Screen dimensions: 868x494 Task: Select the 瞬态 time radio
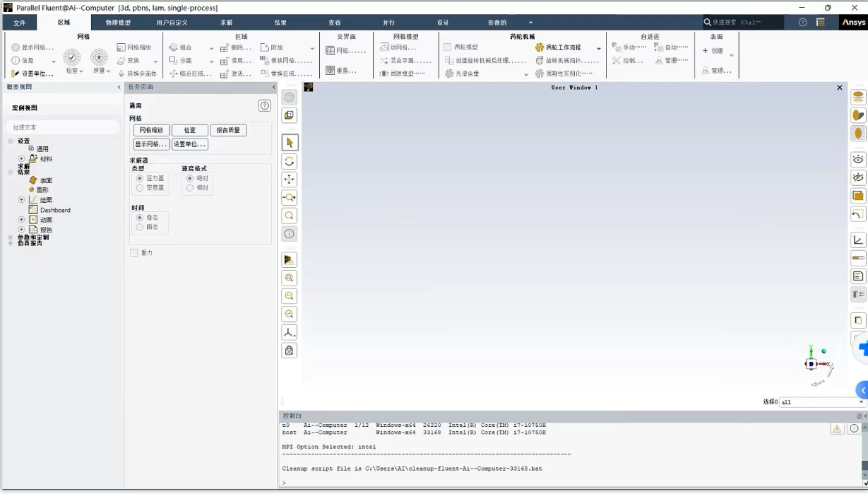point(140,227)
